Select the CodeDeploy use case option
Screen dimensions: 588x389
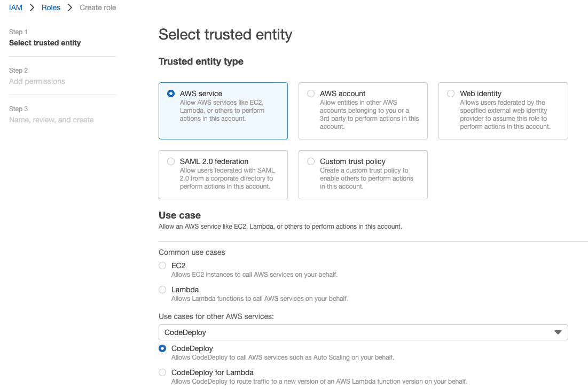click(x=162, y=348)
